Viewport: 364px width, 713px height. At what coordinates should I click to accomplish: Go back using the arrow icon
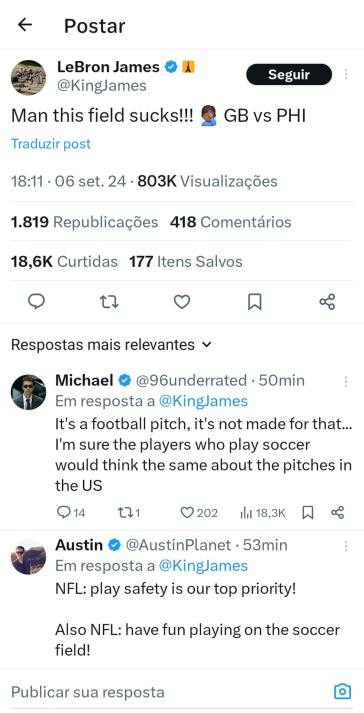tap(25, 25)
